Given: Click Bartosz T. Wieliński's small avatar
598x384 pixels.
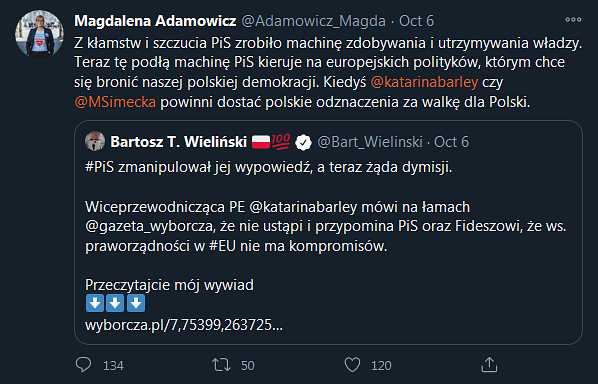Looking at the screenshot, I should [95, 141].
